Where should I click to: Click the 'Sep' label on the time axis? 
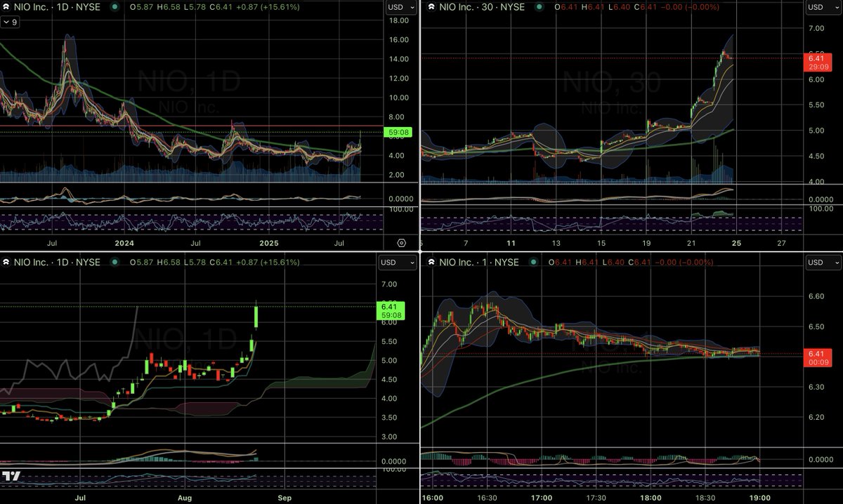pyautogui.click(x=285, y=498)
